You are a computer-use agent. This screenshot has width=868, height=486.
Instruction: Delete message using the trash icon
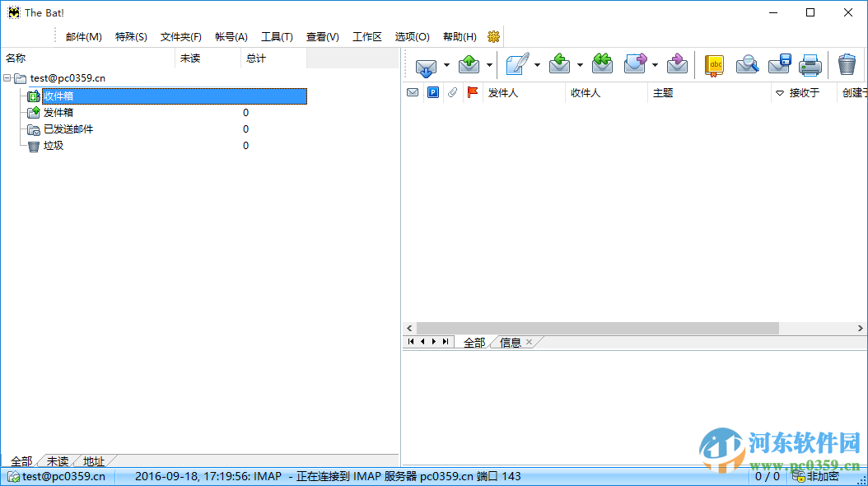click(847, 64)
